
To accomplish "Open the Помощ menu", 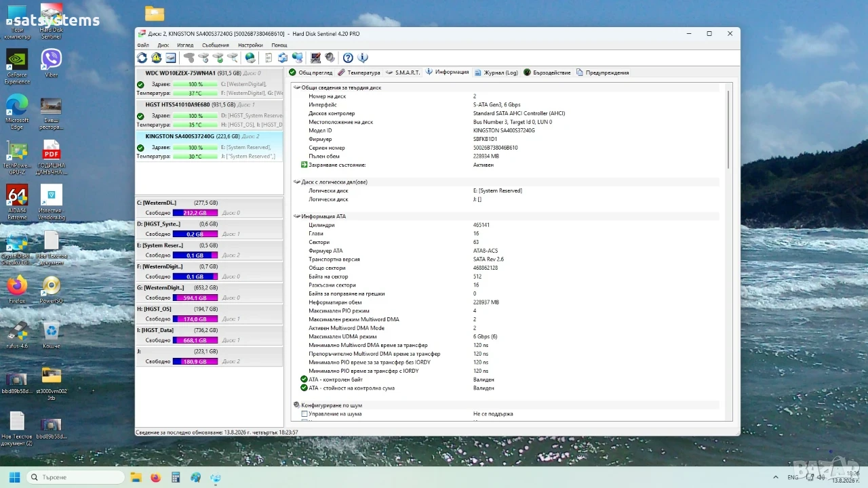I will click(x=279, y=45).
